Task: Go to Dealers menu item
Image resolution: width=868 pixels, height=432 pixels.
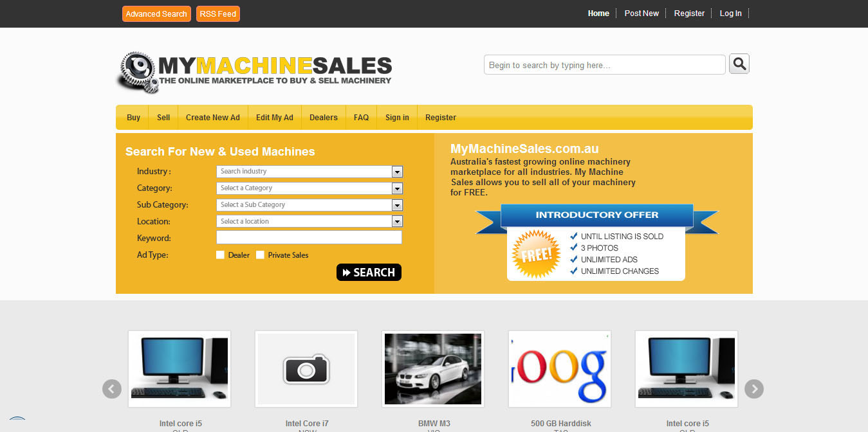Action: (324, 118)
